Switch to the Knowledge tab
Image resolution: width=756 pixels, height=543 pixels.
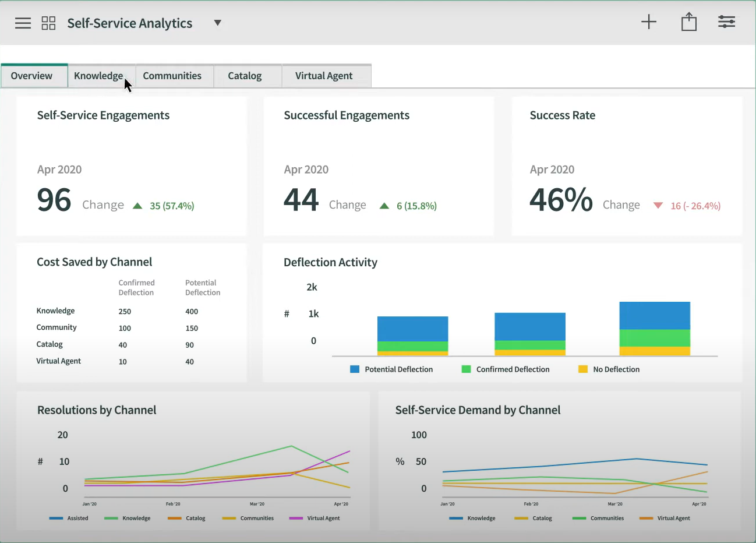tap(98, 76)
